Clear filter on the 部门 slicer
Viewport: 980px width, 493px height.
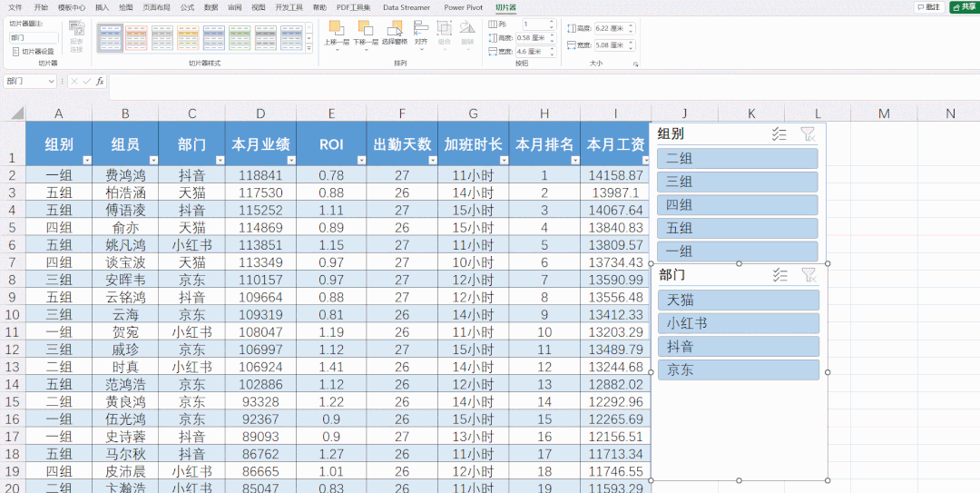pyautogui.click(x=808, y=275)
